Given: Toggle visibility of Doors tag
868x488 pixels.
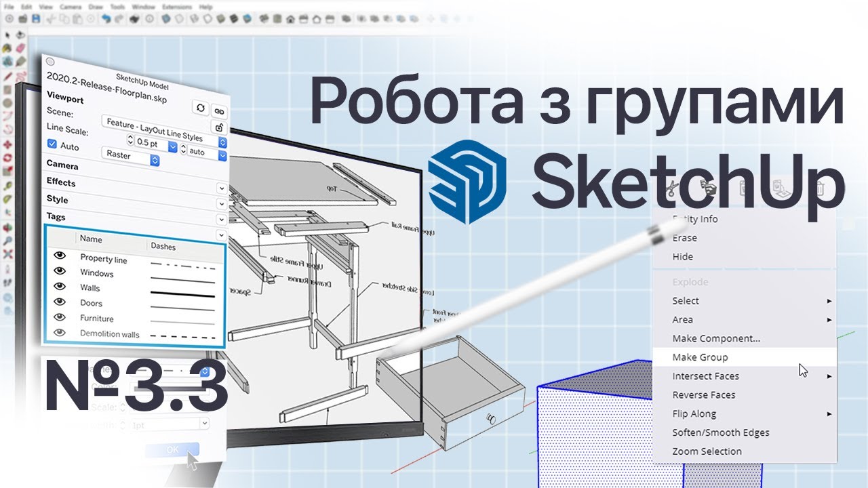Looking at the screenshot, I should coord(61,302).
